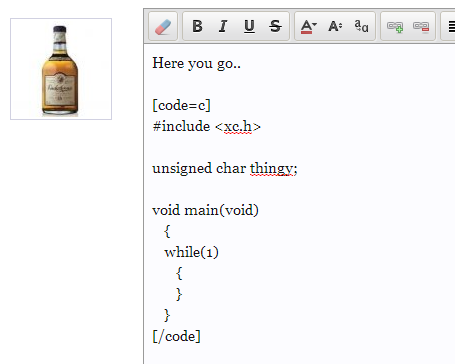The image size is (455, 364).
Task: Apply strikethrough to text
Action: [x=275, y=26]
